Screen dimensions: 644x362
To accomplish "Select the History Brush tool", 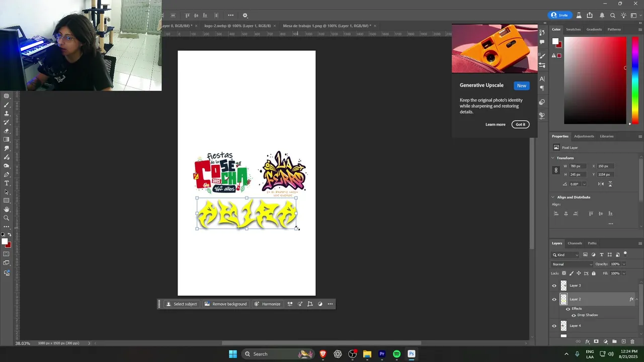I will coord(7,122).
